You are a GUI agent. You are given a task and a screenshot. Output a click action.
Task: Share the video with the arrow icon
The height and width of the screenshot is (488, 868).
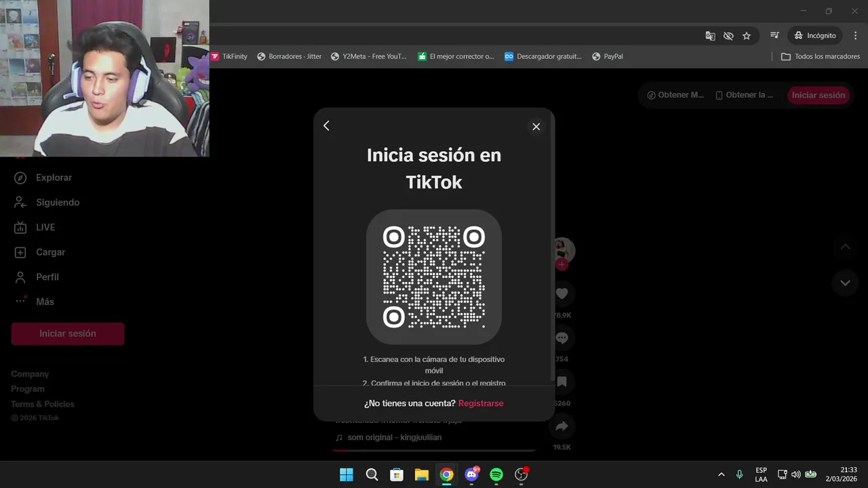pos(561,426)
